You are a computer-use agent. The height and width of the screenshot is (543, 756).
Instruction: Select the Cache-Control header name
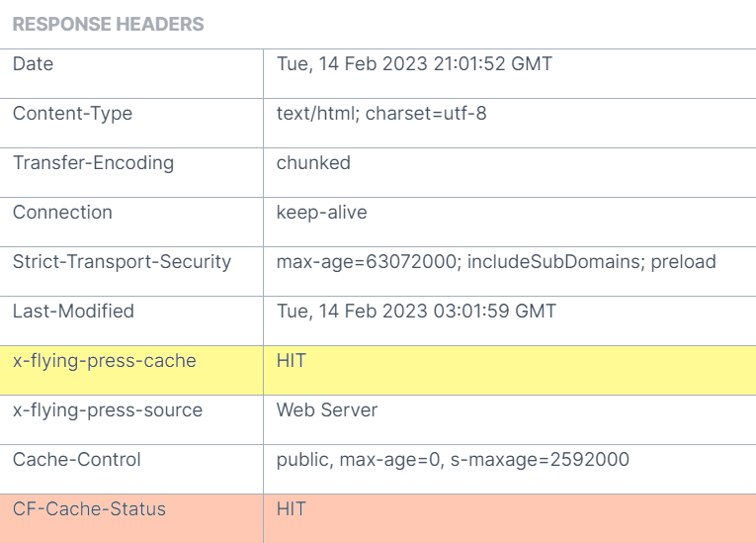click(77, 460)
